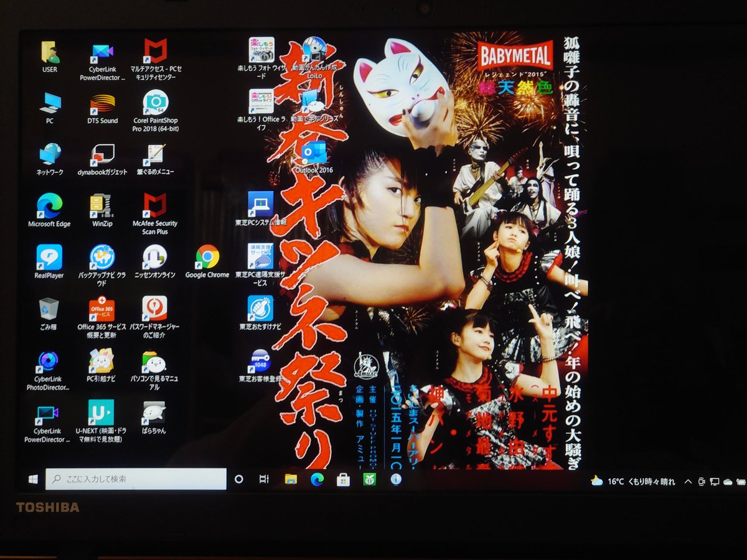Open 楽しもう! Office ライフ shortcut

tap(261, 110)
